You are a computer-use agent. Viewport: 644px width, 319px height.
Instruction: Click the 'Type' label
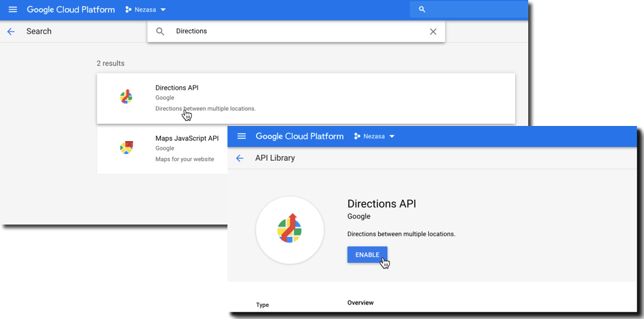click(x=262, y=305)
